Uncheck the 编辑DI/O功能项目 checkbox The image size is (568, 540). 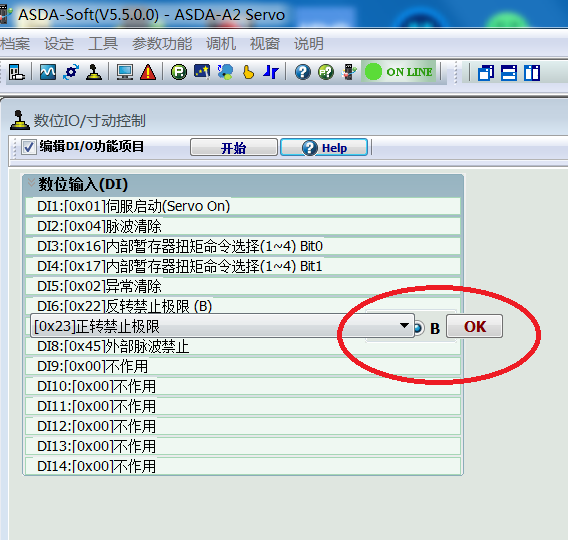[28, 147]
